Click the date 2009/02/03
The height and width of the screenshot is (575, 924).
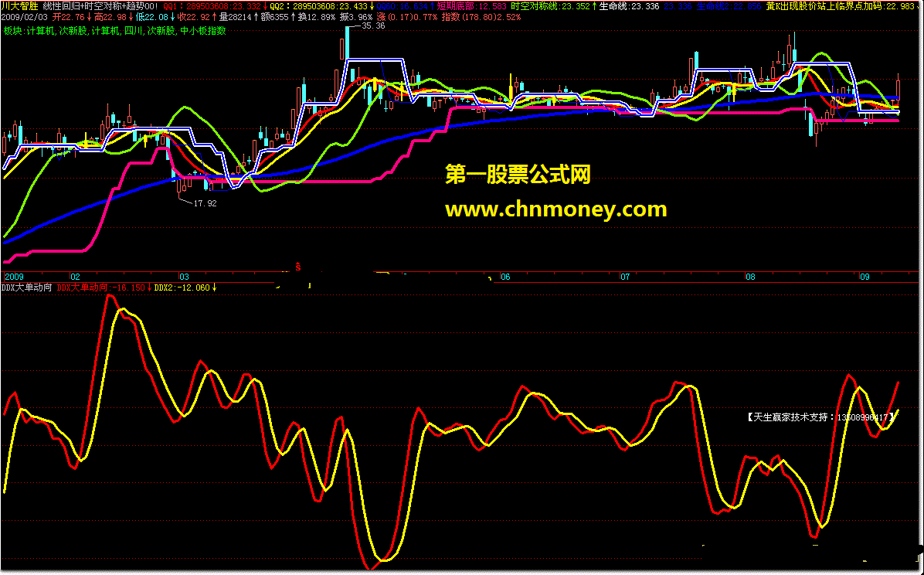pyautogui.click(x=25, y=18)
